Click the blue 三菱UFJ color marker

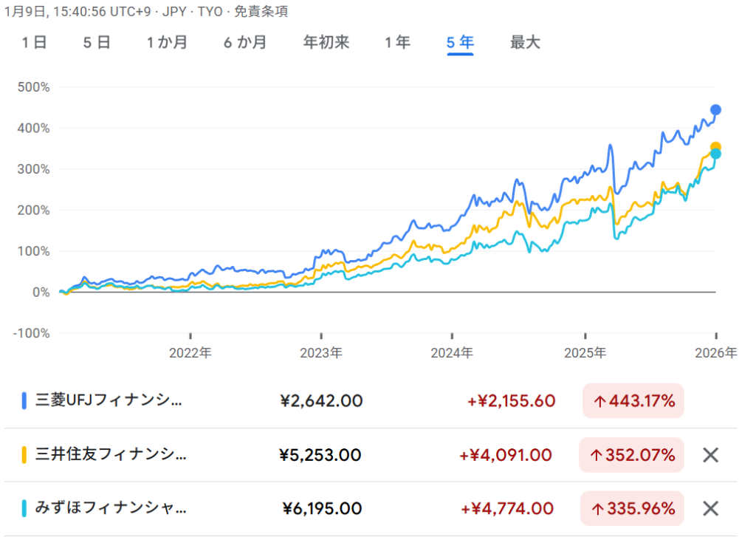point(24,401)
